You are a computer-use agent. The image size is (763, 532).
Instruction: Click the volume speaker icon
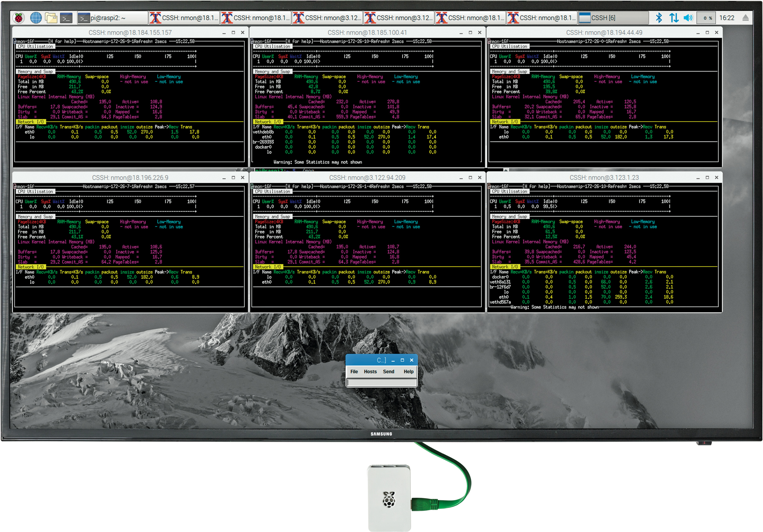[688, 18]
